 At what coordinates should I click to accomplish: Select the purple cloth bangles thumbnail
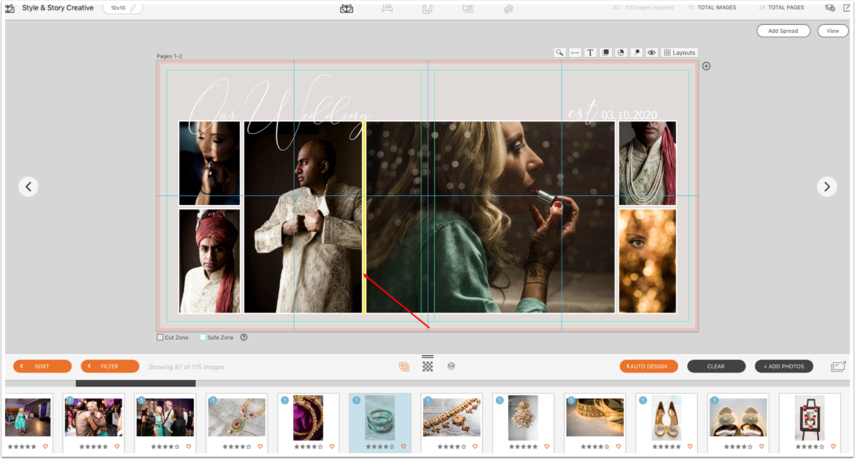(308, 418)
